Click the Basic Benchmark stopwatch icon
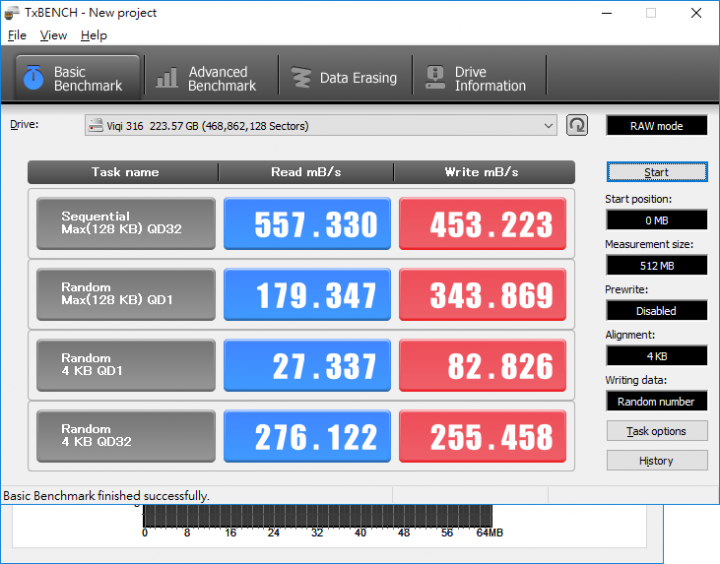The width and height of the screenshot is (720, 564). point(34,78)
